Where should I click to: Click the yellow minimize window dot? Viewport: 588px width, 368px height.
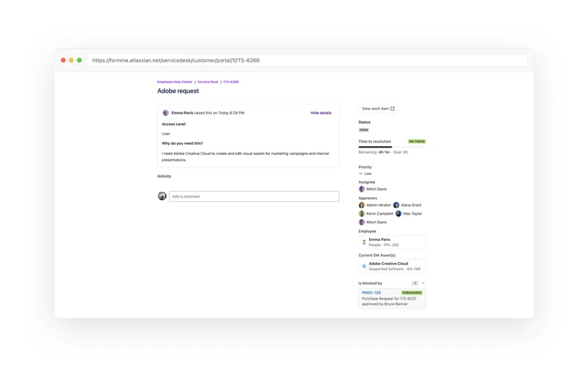pyautogui.click(x=71, y=60)
